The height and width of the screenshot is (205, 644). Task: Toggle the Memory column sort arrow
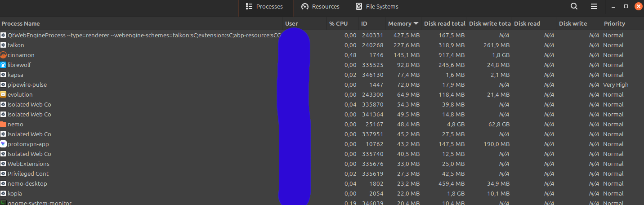point(416,23)
